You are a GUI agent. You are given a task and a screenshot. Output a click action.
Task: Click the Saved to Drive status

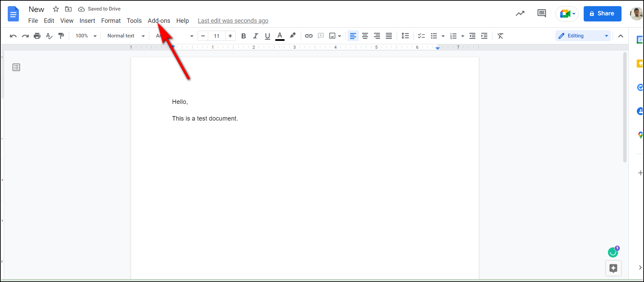tap(99, 9)
